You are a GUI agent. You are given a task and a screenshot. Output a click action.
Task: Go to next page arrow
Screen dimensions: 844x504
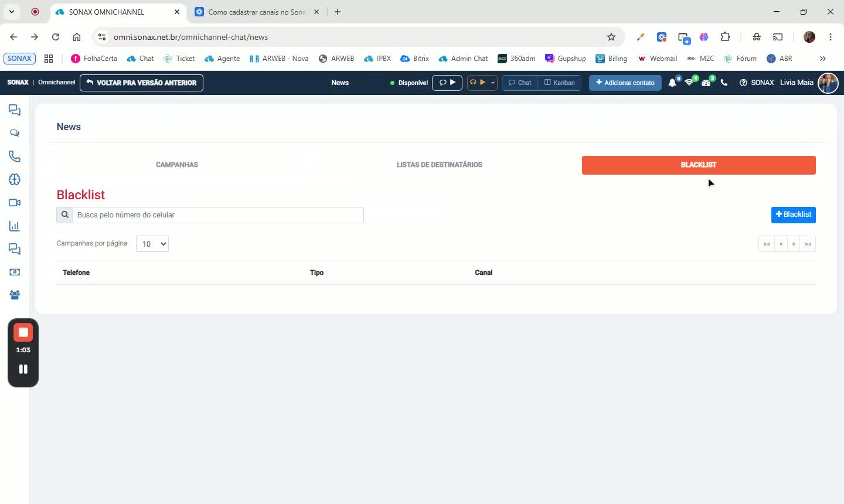[794, 244]
